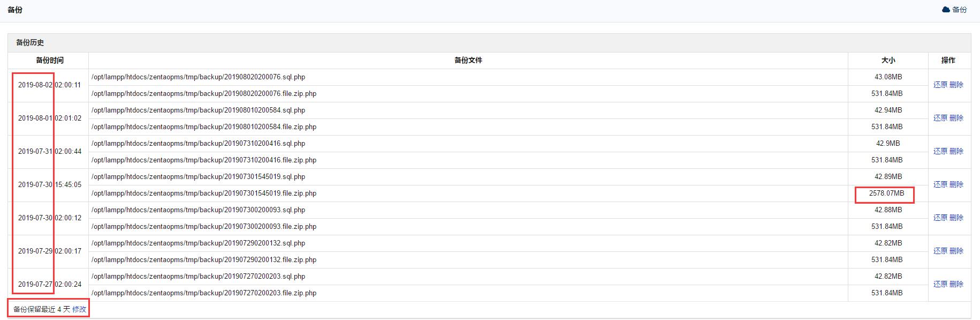This screenshot has width=980, height=320.
Task: Restore the 2019-07-30 02:00:12 backup
Action: (940, 218)
